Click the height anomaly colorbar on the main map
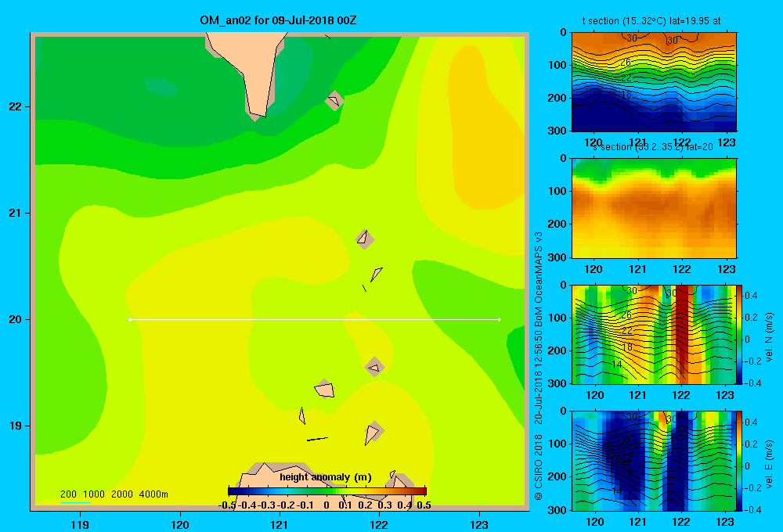Screen dimensions: 783x532 click(327, 491)
